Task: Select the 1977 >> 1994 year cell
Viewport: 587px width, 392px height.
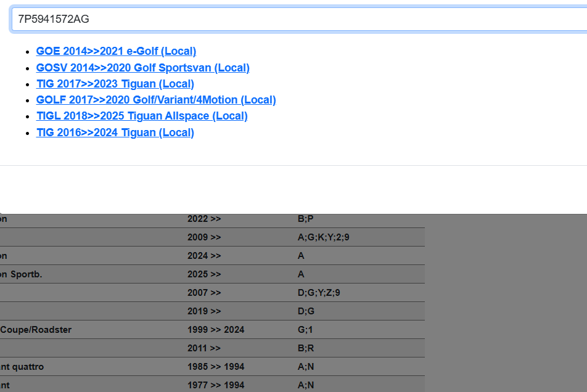Action: pyautogui.click(x=216, y=385)
